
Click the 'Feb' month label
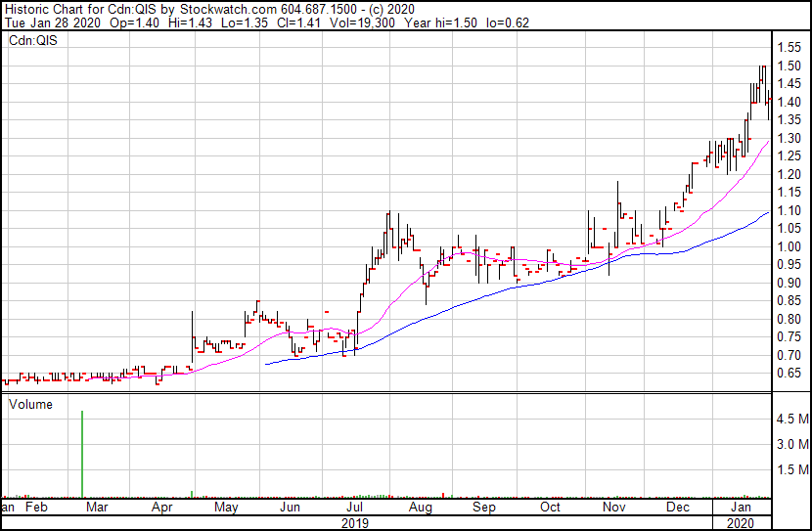(37, 508)
